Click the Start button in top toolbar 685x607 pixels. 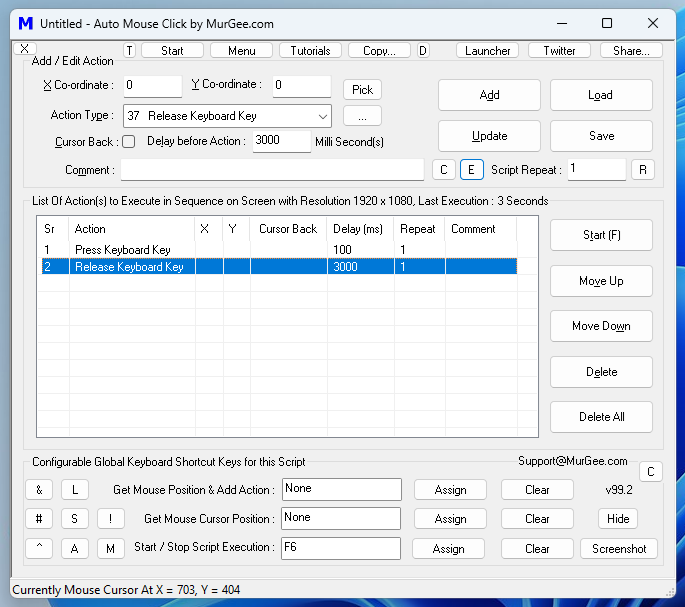[x=172, y=51]
